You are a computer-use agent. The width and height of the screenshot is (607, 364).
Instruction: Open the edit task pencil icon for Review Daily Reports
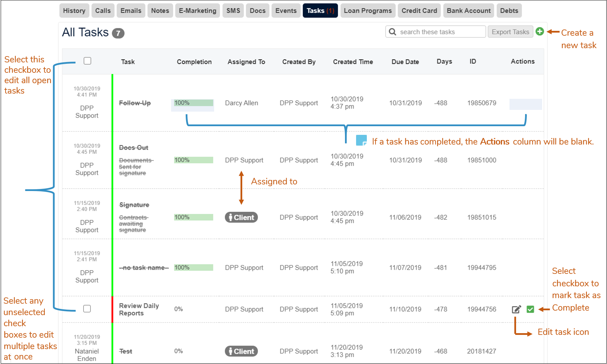coord(516,309)
